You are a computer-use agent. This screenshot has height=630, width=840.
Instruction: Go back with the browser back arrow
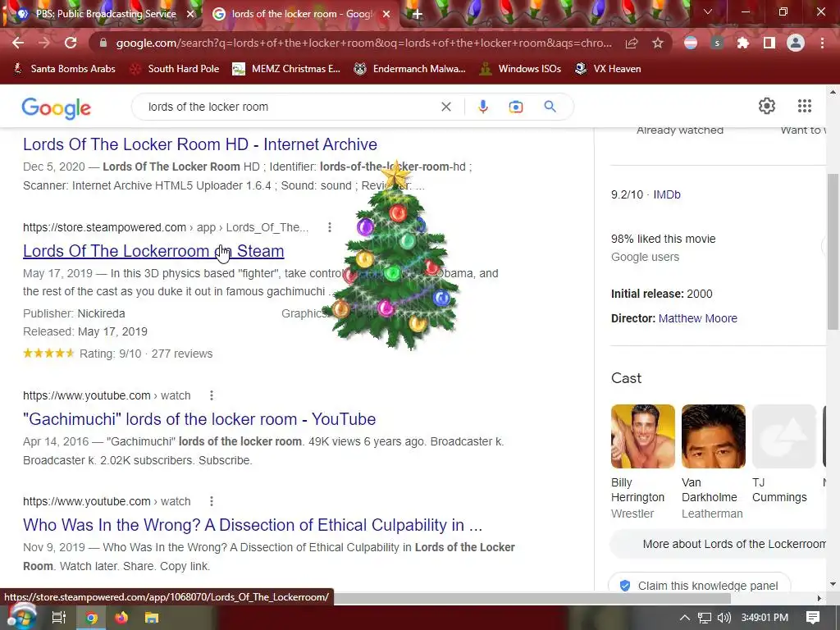point(18,43)
